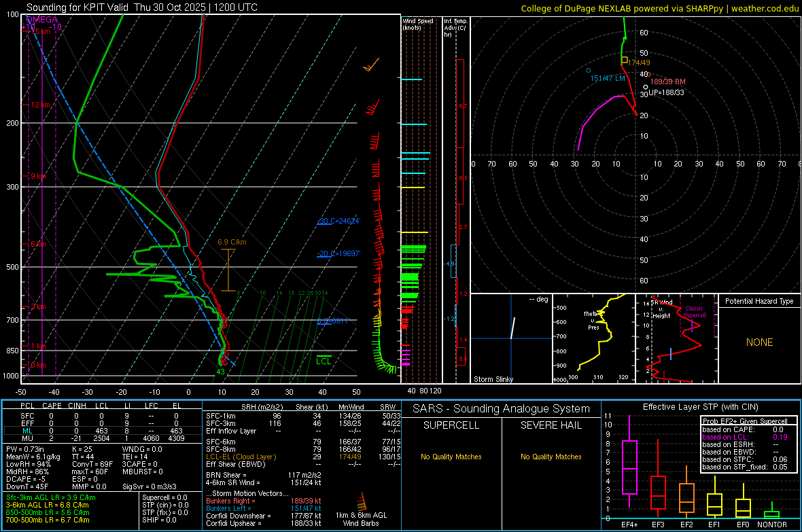Viewport: 802px width, 532px height.
Task: Select the highlighted 'ML' parcel row
Action: click(x=102, y=431)
